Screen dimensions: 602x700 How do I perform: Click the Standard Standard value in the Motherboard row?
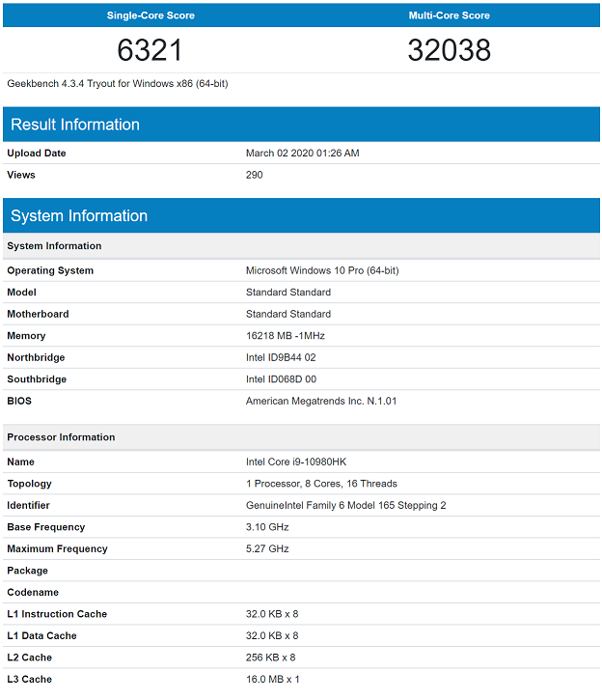[x=288, y=315]
